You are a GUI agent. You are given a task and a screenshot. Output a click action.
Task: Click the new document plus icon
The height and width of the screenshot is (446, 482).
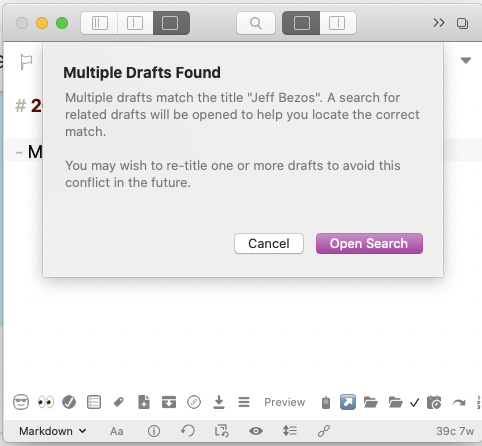point(144,402)
